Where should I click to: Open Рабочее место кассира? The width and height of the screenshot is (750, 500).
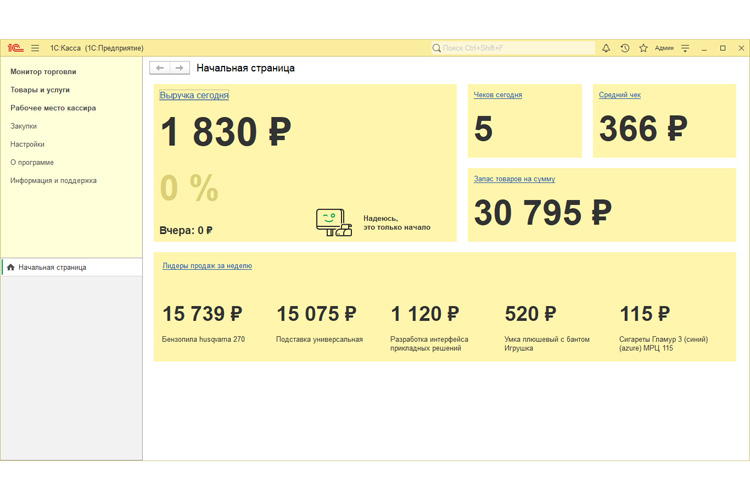pyautogui.click(x=53, y=108)
